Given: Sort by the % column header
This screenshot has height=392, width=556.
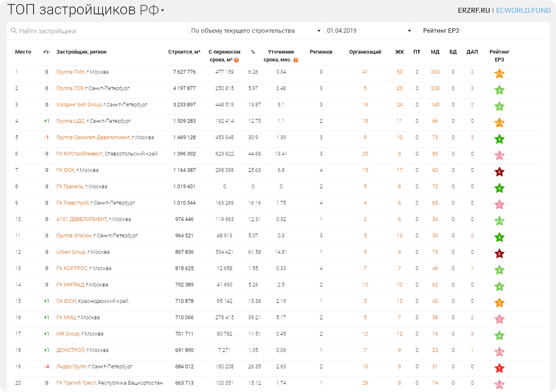Looking at the screenshot, I should pos(253,52).
